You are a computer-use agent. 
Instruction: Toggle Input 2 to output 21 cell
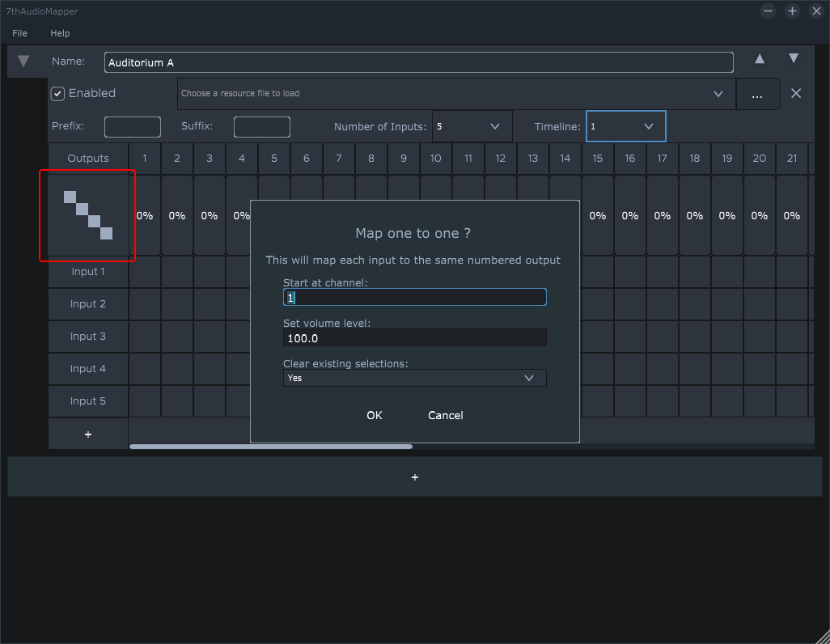click(792, 304)
